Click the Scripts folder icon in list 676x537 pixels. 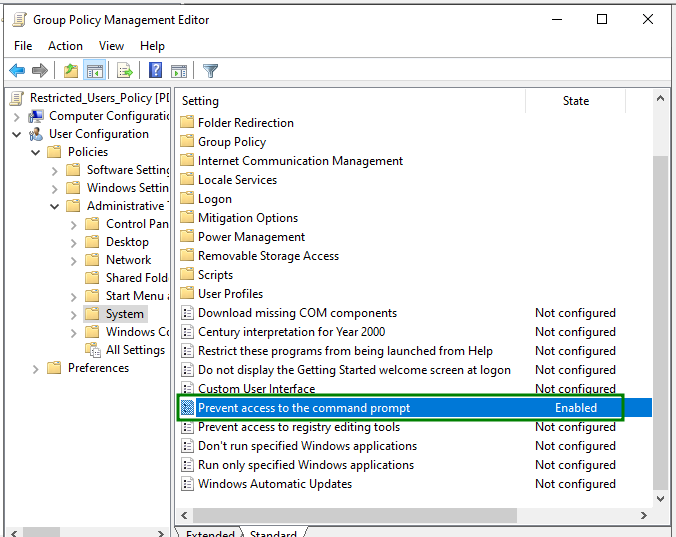187,275
